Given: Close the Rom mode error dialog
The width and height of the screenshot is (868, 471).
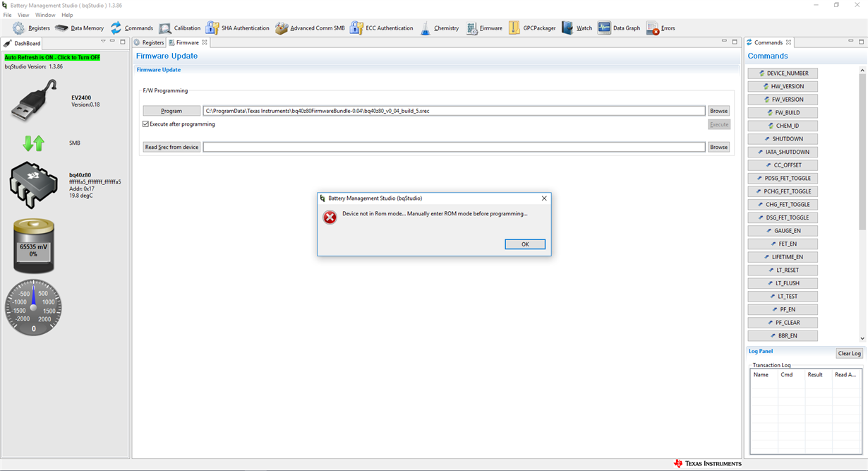Looking at the screenshot, I should [x=544, y=198].
